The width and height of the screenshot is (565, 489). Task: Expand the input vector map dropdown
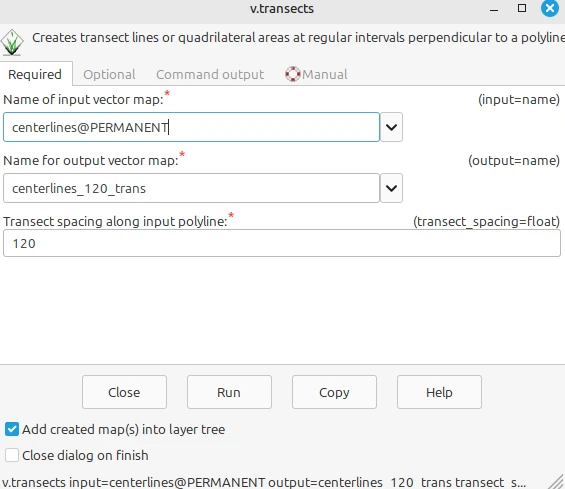click(x=391, y=127)
